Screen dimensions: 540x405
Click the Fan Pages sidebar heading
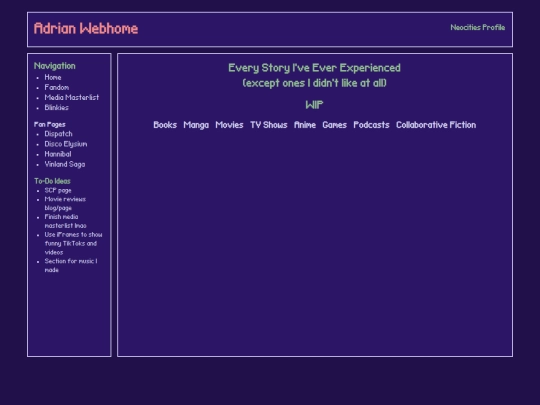[x=50, y=124]
